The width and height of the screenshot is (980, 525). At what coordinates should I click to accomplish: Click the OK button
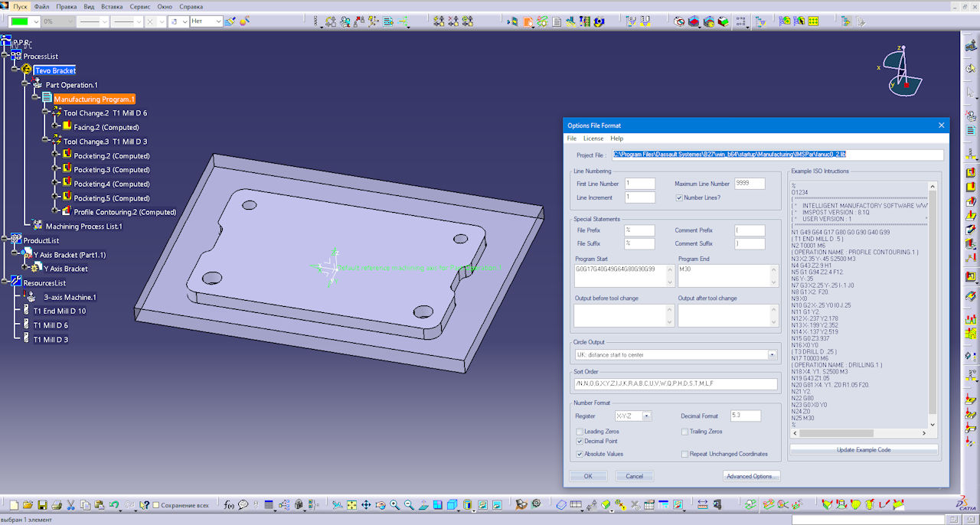coord(588,476)
